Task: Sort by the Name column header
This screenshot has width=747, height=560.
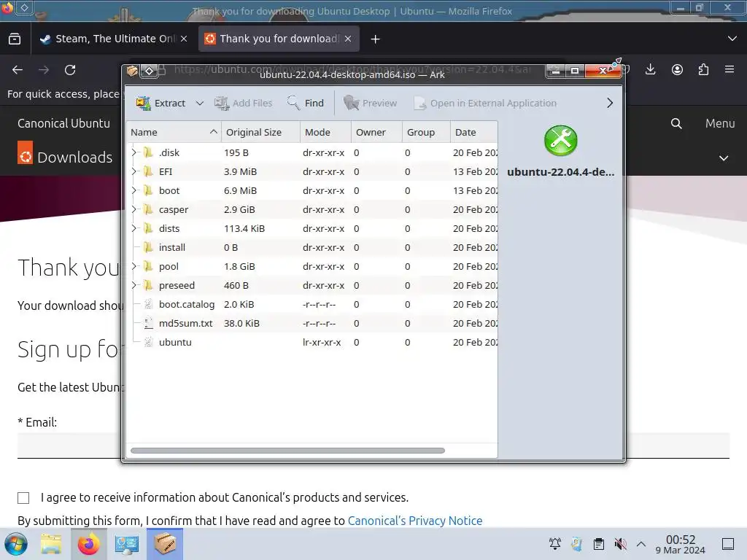Action: click(174, 133)
